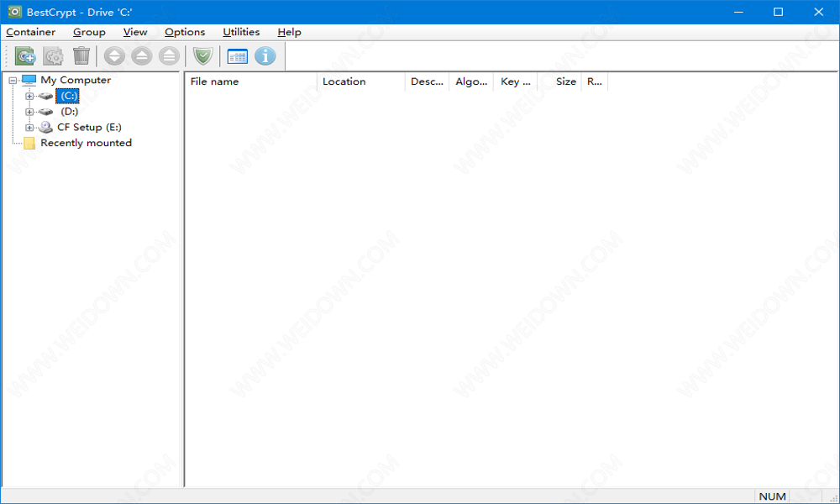Maximize the BestCrypt window

(x=779, y=12)
